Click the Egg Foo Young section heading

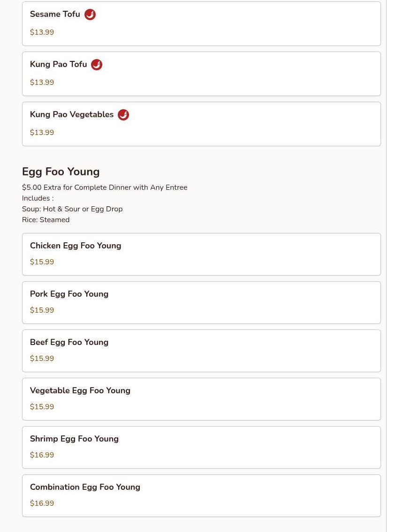point(61,172)
